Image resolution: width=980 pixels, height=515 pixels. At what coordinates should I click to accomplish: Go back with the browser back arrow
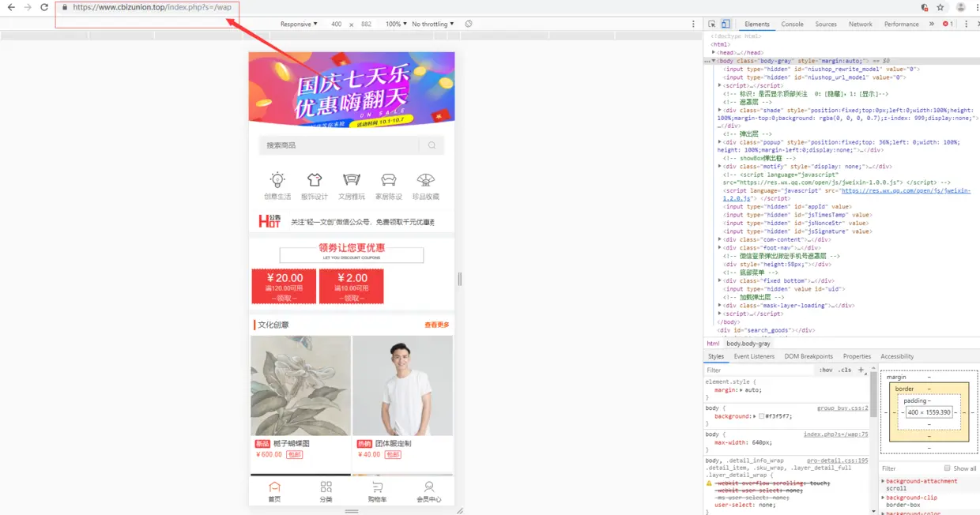(x=11, y=7)
